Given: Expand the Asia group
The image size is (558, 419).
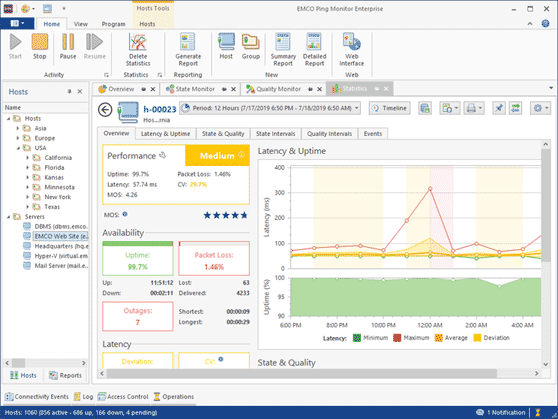Looking at the screenshot, I should pyautogui.click(x=18, y=128).
